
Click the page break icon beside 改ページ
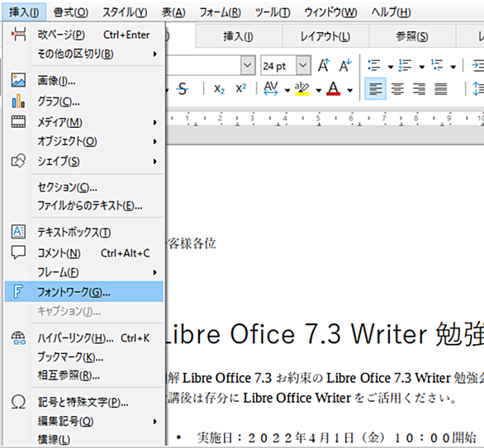pos(18,34)
